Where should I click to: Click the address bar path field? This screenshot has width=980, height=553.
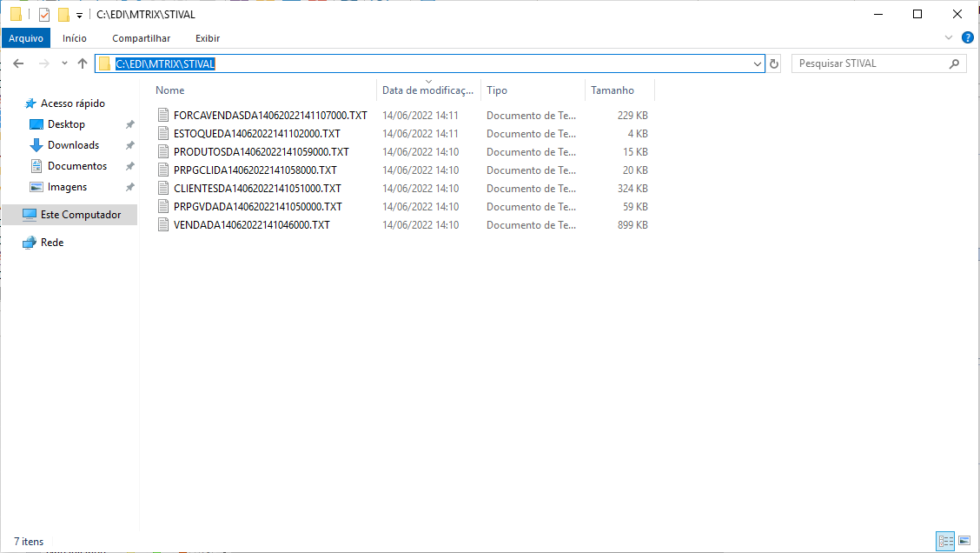point(429,63)
